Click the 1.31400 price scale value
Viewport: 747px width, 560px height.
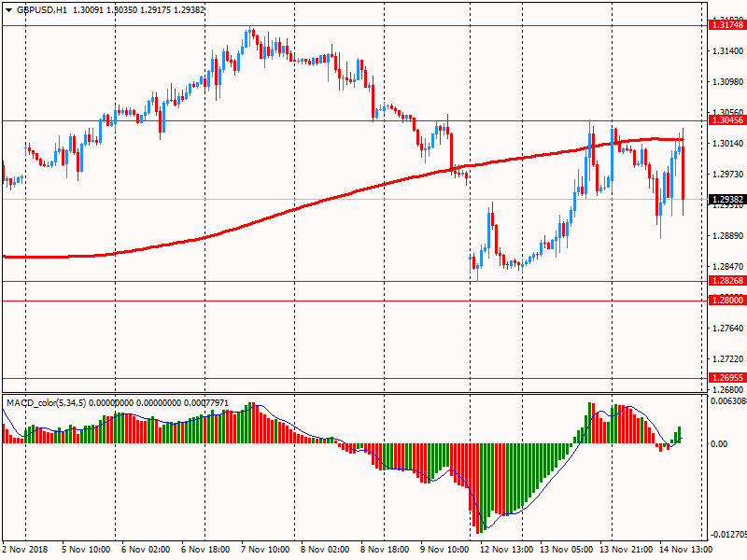click(x=727, y=51)
